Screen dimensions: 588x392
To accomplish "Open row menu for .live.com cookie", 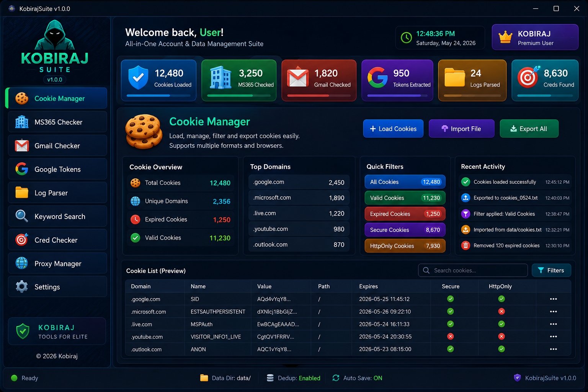I will click(553, 324).
